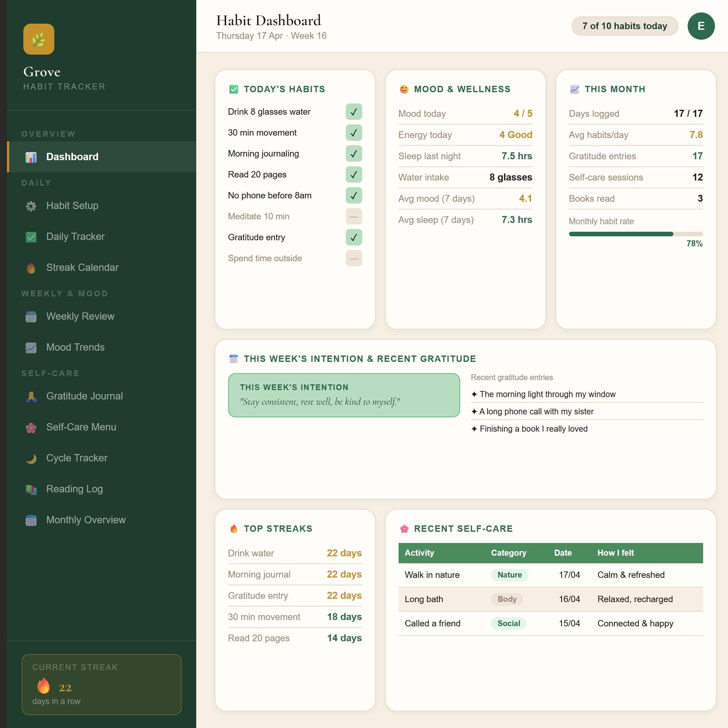Click This Week's Intention quote box

pos(344,395)
